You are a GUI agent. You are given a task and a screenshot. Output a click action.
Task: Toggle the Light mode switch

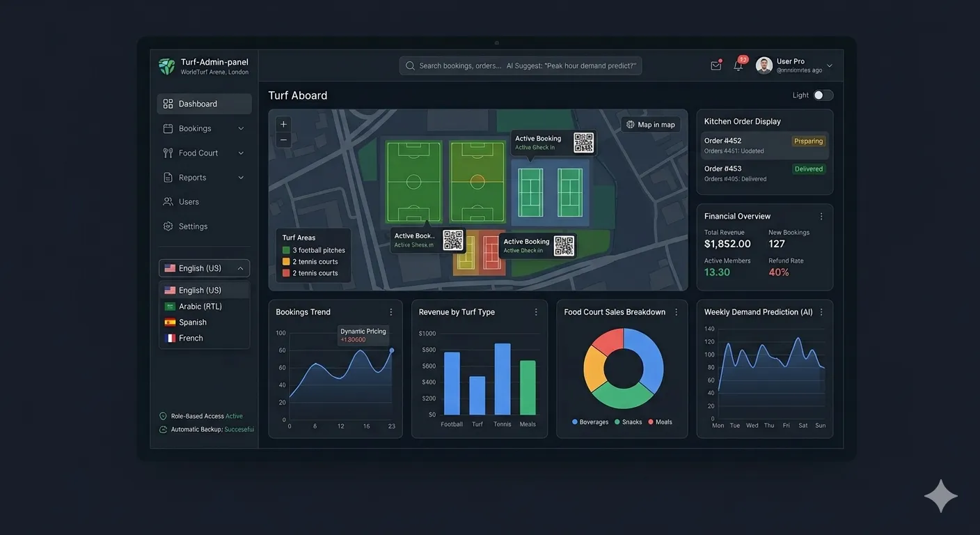pos(823,95)
